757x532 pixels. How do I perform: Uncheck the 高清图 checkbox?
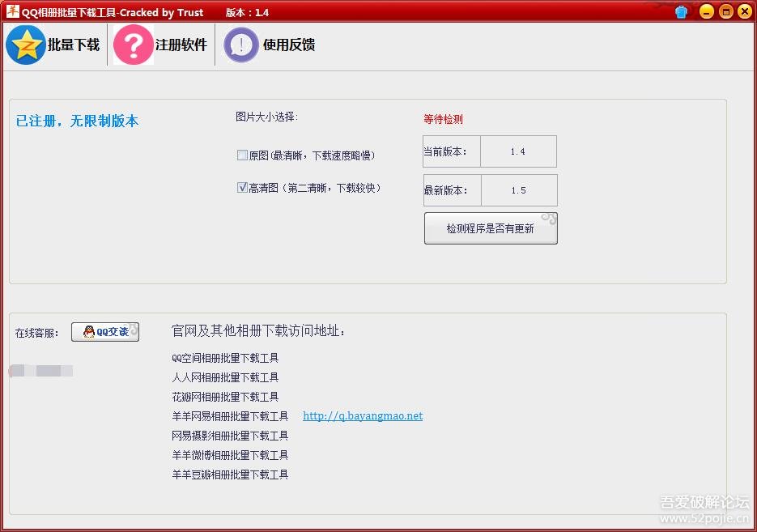click(x=242, y=187)
